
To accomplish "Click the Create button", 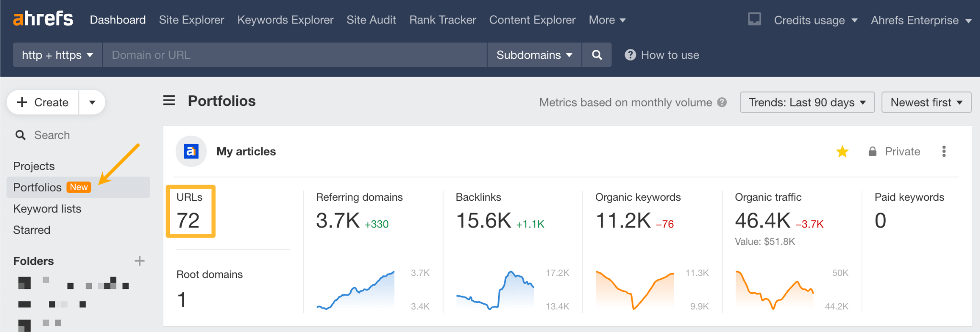I will tap(43, 103).
